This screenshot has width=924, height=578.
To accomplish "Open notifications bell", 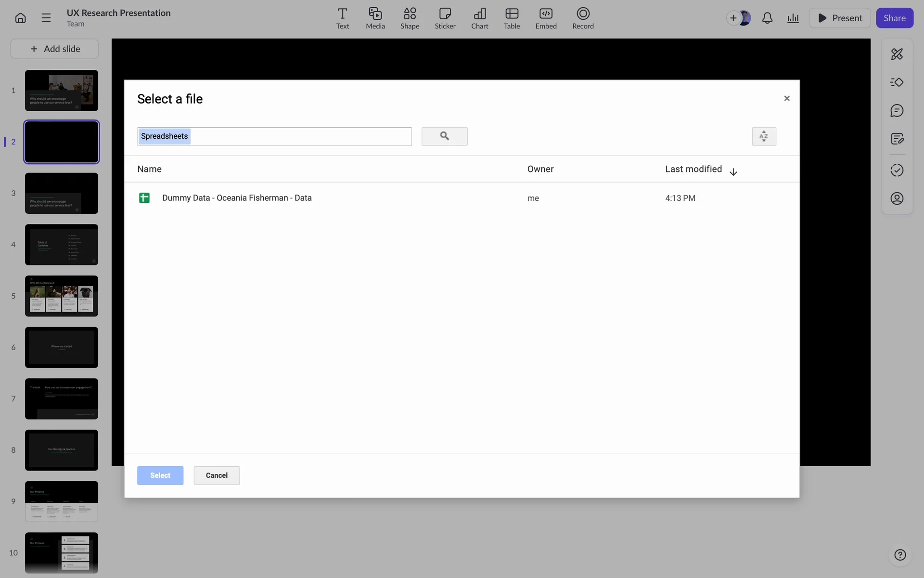I will click(x=767, y=18).
